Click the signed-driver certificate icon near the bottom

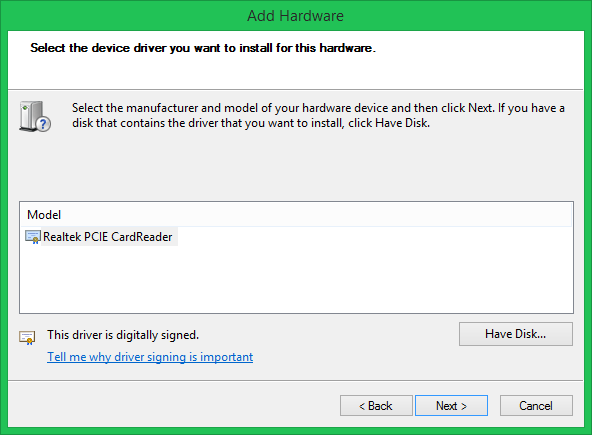(x=27, y=338)
